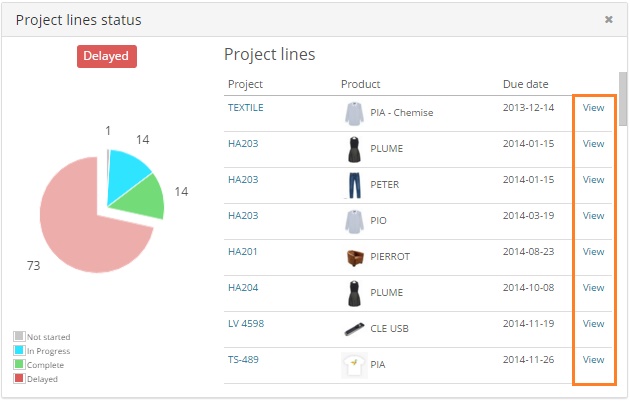Open the TEXTILE project link
Image resolution: width=630 pixels, height=401 pixels.
coord(245,107)
